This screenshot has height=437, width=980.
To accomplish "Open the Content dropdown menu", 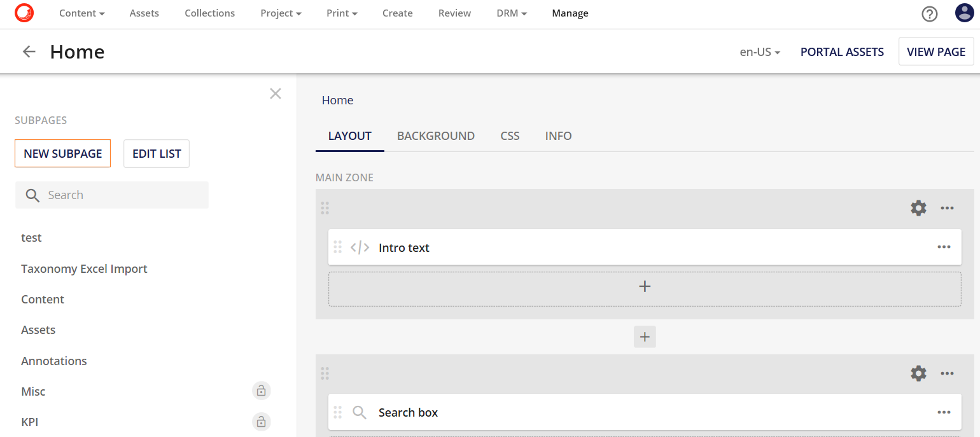I will pyautogui.click(x=81, y=13).
